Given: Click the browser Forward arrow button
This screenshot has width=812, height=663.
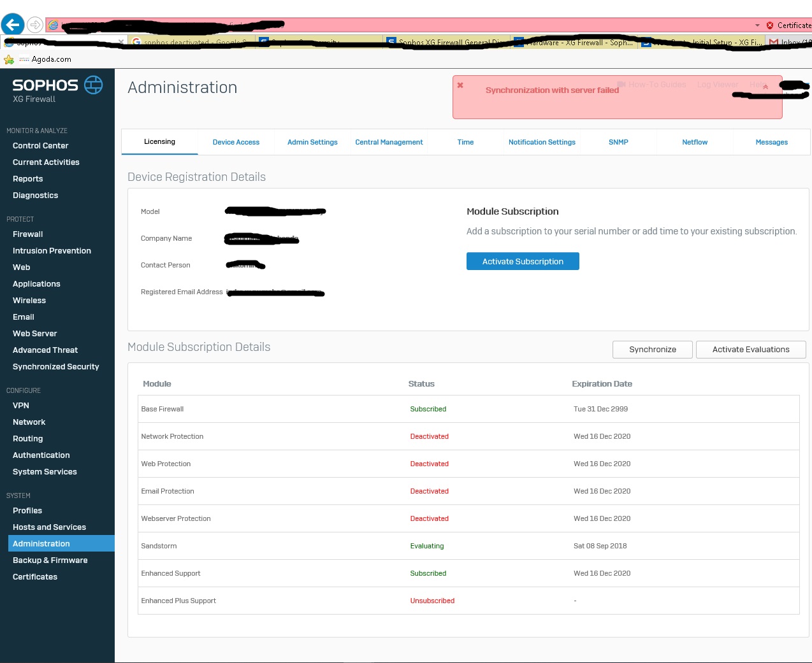Looking at the screenshot, I should click(35, 25).
